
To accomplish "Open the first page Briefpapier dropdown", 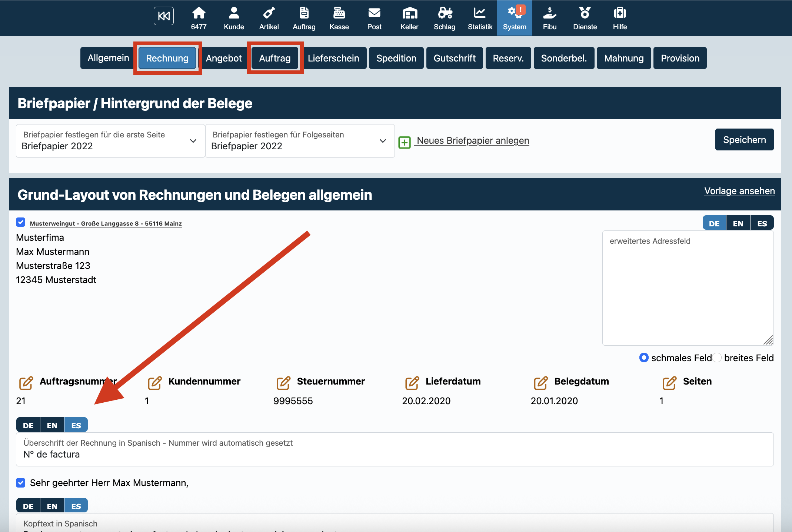I will pos(110,141).
